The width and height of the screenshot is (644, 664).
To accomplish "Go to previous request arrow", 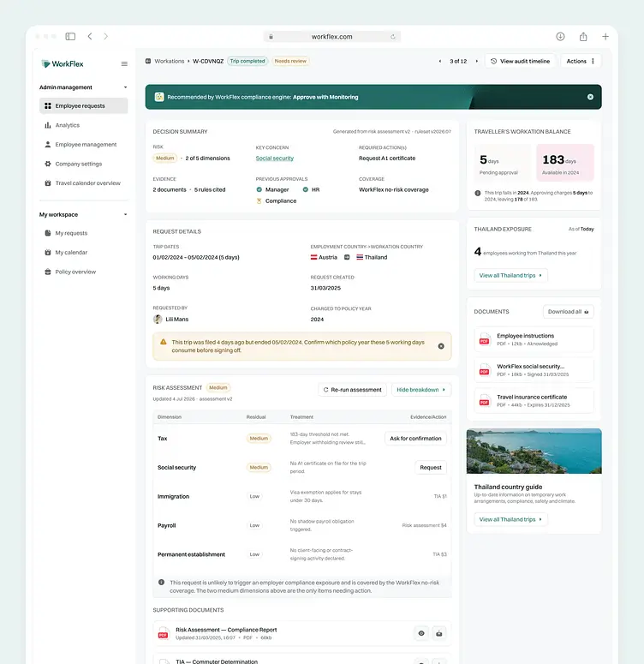I will [440, 62].
